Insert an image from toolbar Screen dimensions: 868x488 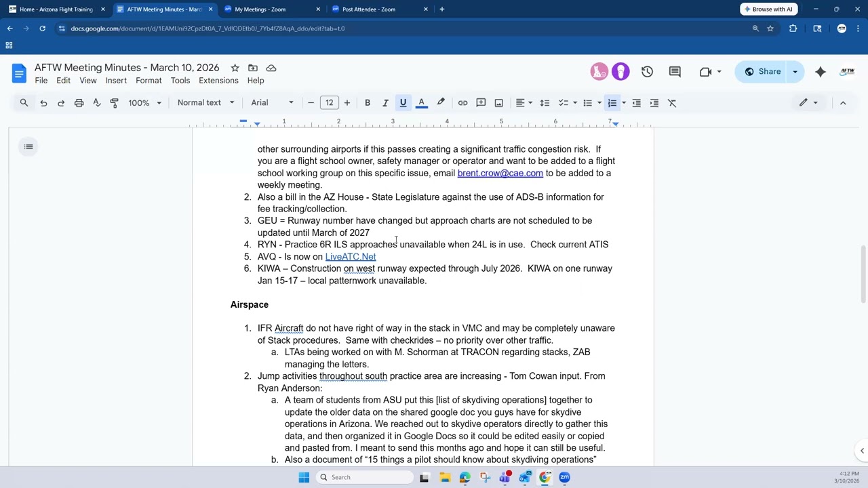pos(499,103)
